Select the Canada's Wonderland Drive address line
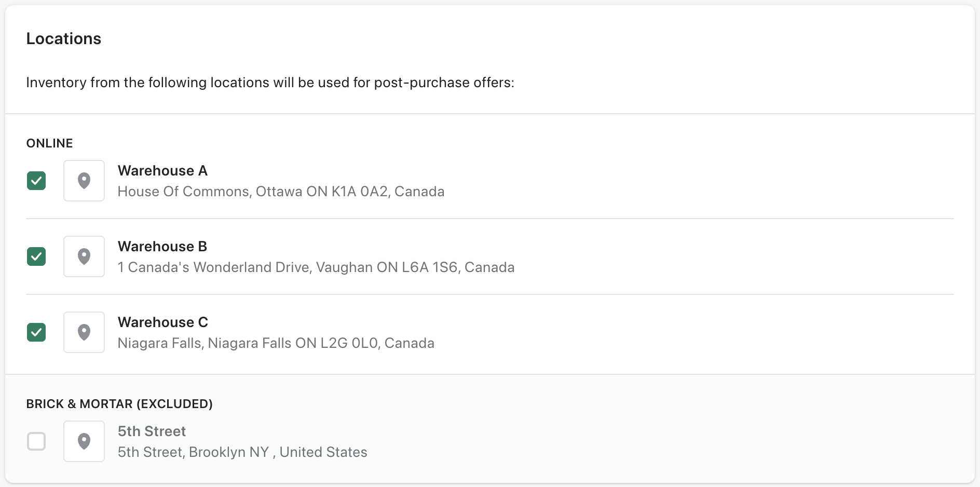Viewport: 980px width, 487px height. click(x=316, y=267)
